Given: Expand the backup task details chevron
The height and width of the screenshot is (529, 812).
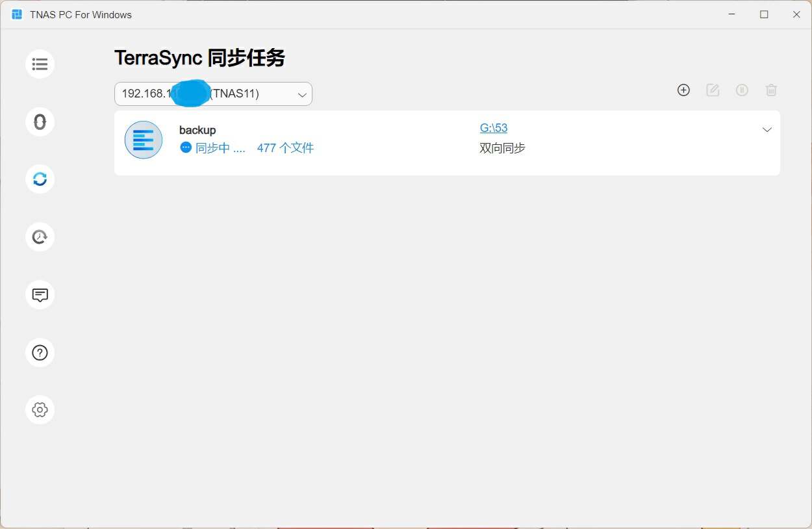Looking at the screenshot, I should pos(767,129).
